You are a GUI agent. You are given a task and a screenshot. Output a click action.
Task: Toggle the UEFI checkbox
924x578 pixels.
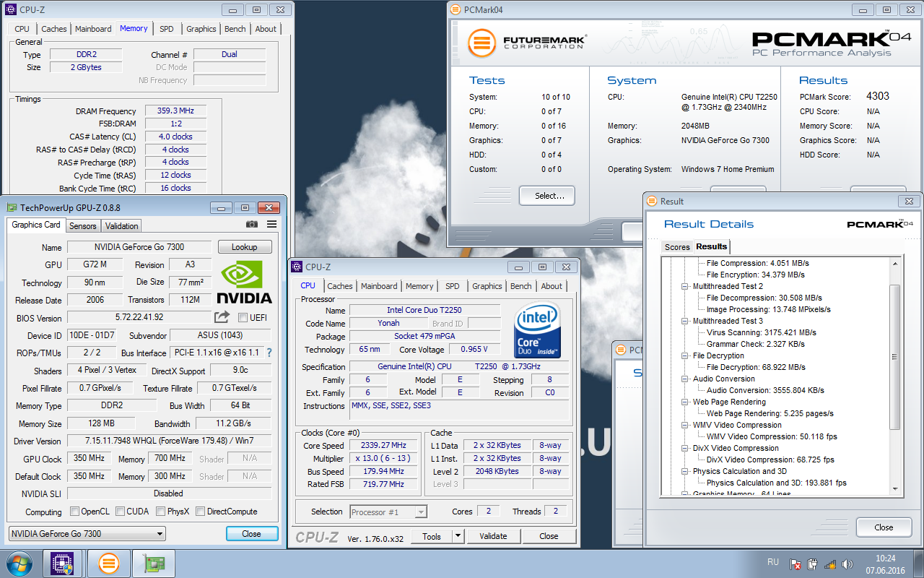coord(243,318)
